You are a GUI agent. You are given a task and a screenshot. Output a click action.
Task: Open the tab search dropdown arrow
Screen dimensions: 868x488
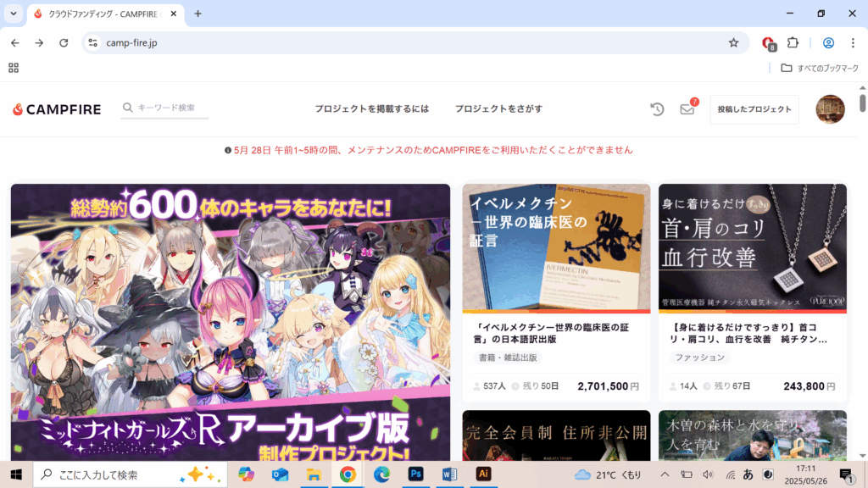(14, 14)
